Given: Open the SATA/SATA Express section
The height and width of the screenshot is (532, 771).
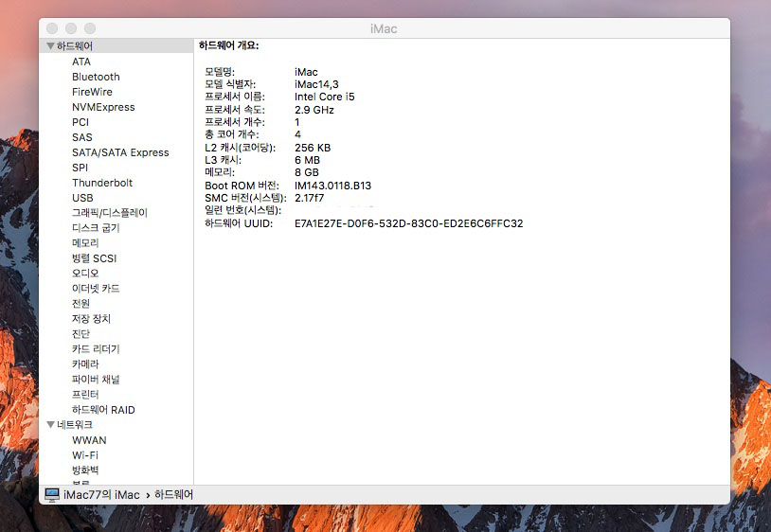Looking at the screenshot, I should click(120, 152).
